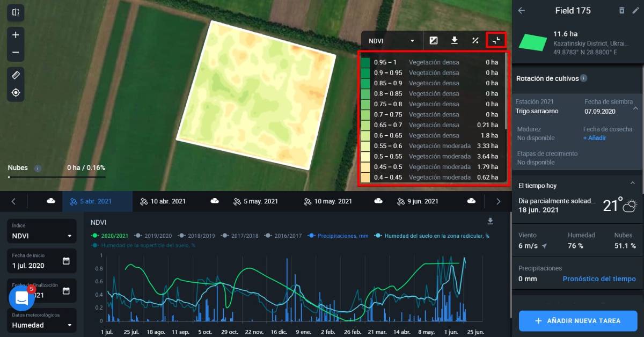Click AÑADIR NUEVA TAREA button
The height and width of the screenshot is (337, 644).
click(x=577, y=320)
